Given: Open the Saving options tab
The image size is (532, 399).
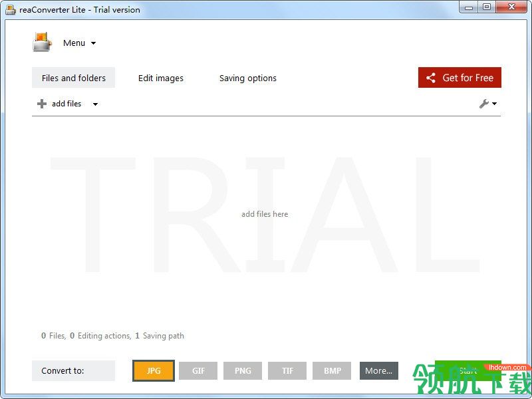Looking at the screenshot, I should [x=247, y=78].
